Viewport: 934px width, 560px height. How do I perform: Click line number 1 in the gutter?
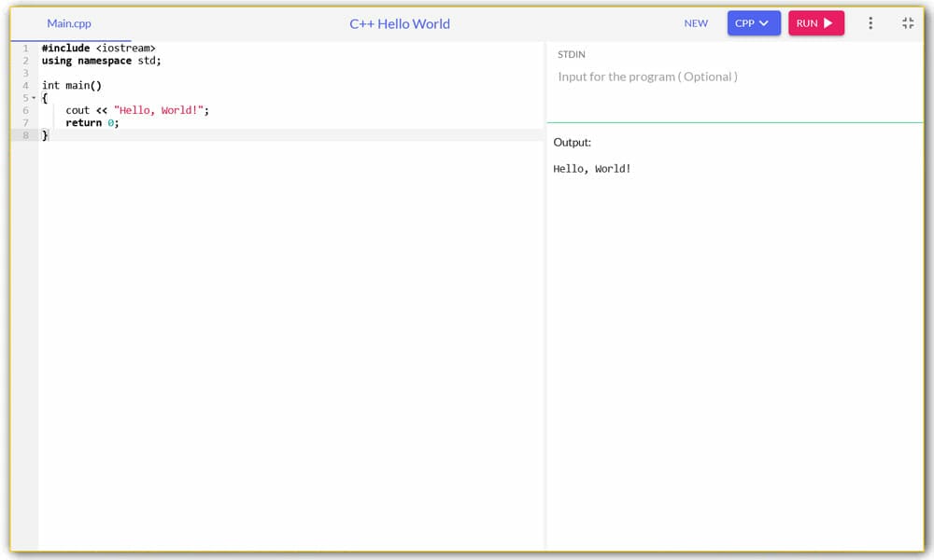coord(26,49)
